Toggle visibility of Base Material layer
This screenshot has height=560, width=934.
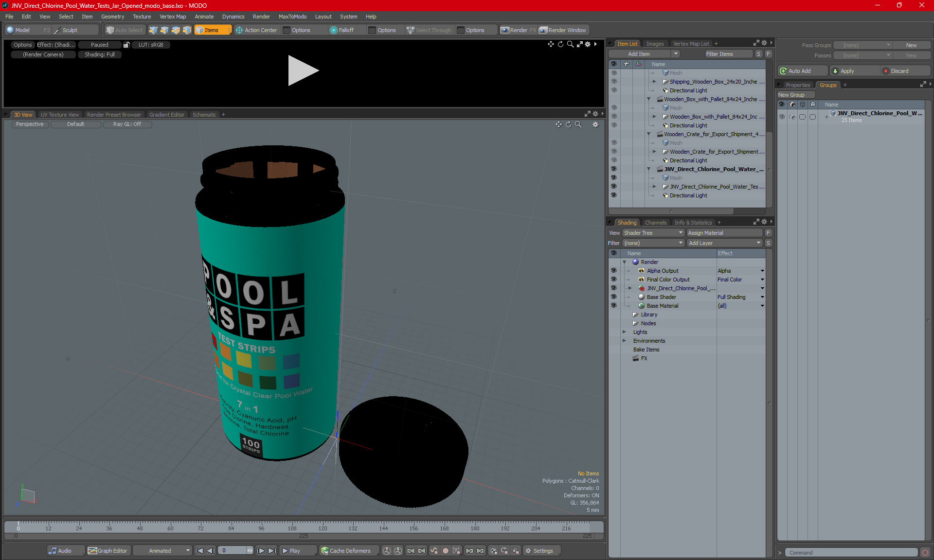613,306
